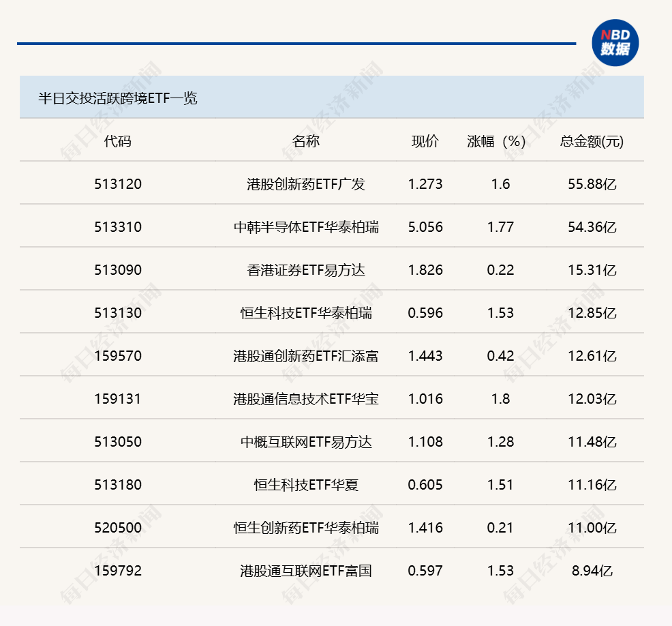Select code 159570
Viewport: 672px width, 626px height.
point(118,355)
